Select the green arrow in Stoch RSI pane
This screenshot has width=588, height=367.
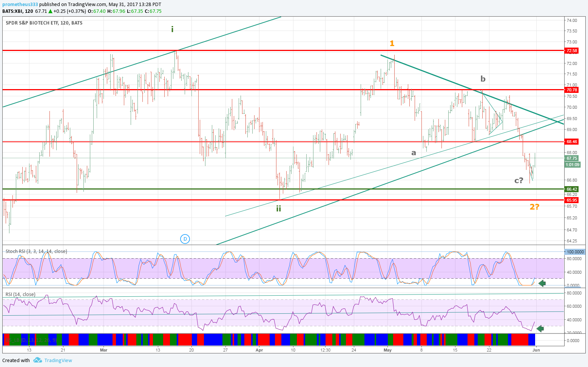click(x=542, y=283)
